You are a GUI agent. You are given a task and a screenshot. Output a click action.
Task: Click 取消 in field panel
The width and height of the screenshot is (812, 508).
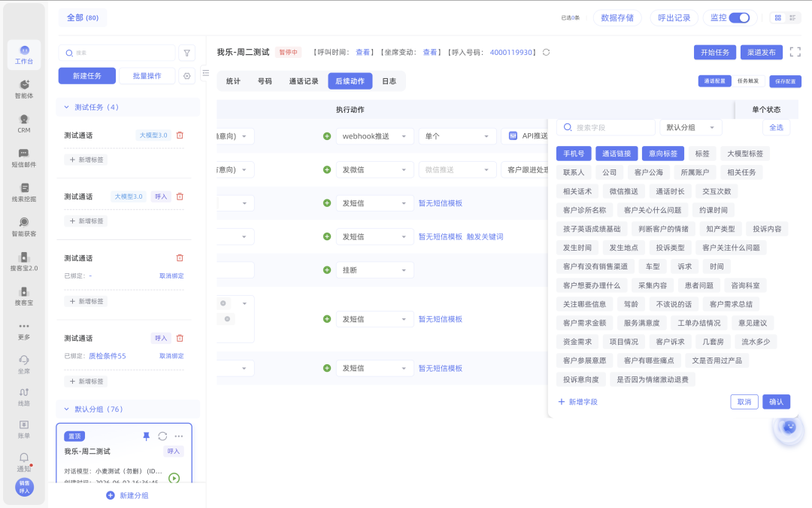point(744,402)
